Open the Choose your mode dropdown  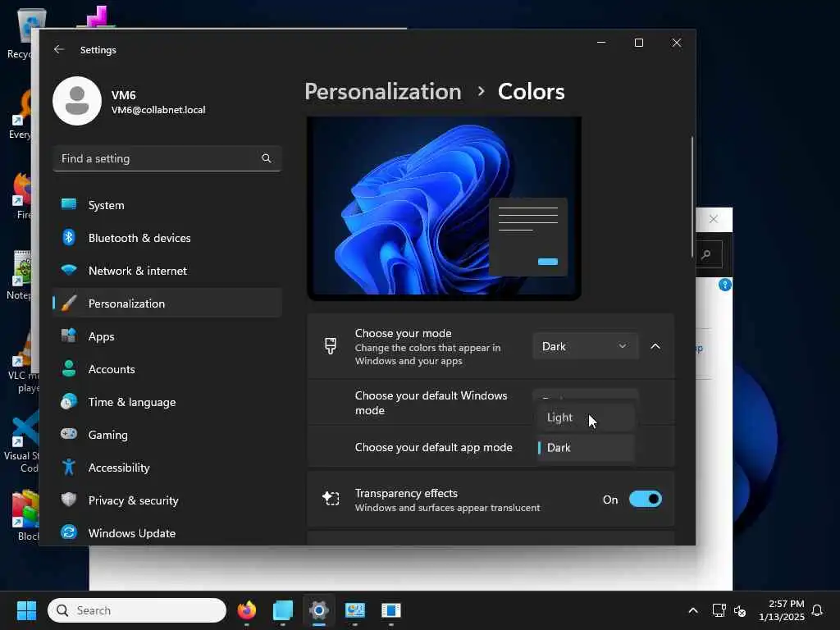(585, 347)
